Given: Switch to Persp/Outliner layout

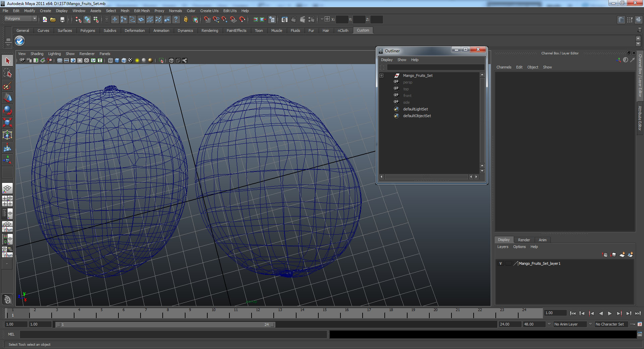Looking at the screenshot, I should pos(7,213).
